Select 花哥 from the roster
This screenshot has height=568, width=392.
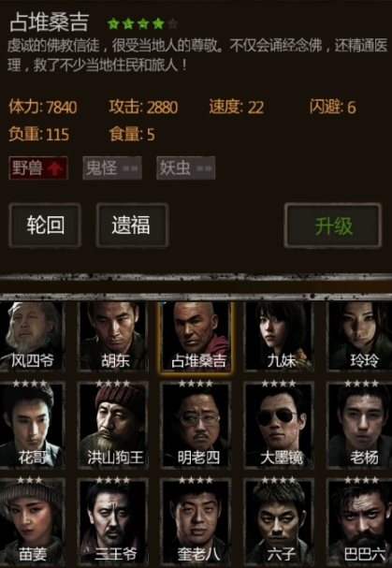click(32, 425)
